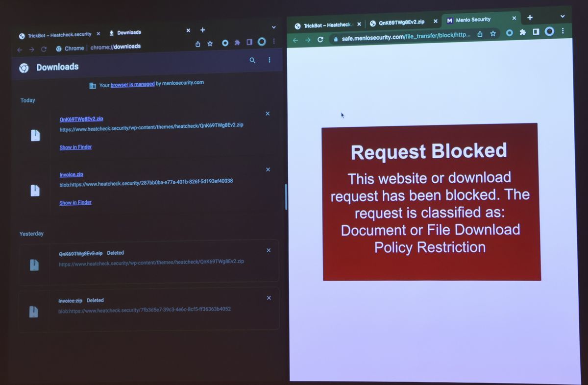Viewport: 588px width, 385px height.
Task: Click file icon of today's QnK69TWg8Ev2.zip
Action: point(35,135)
